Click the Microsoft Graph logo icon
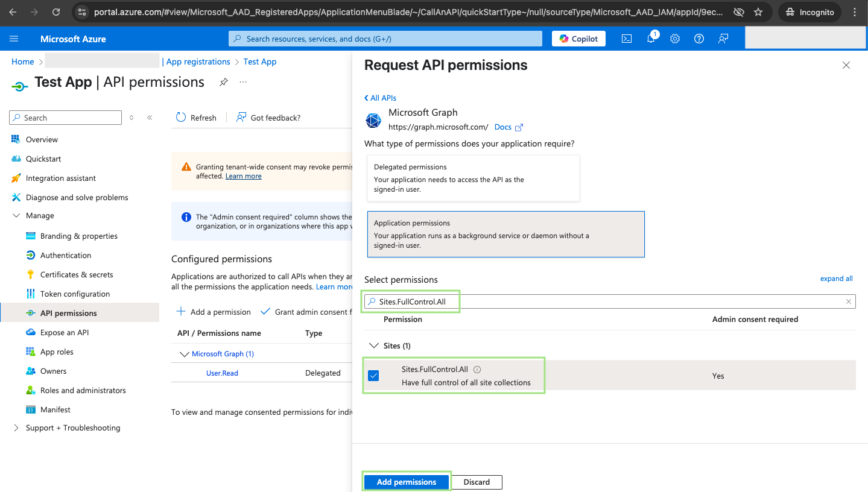The height and width of the screenshot is (492, 868). pos(373,121)
